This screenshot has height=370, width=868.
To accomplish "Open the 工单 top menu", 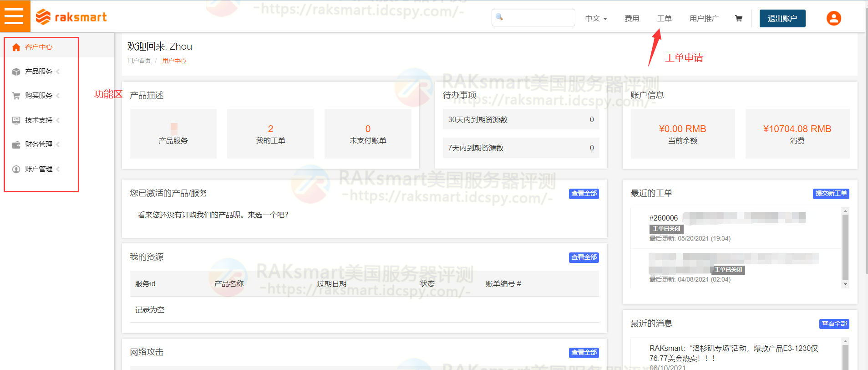I will click(664, 18).
